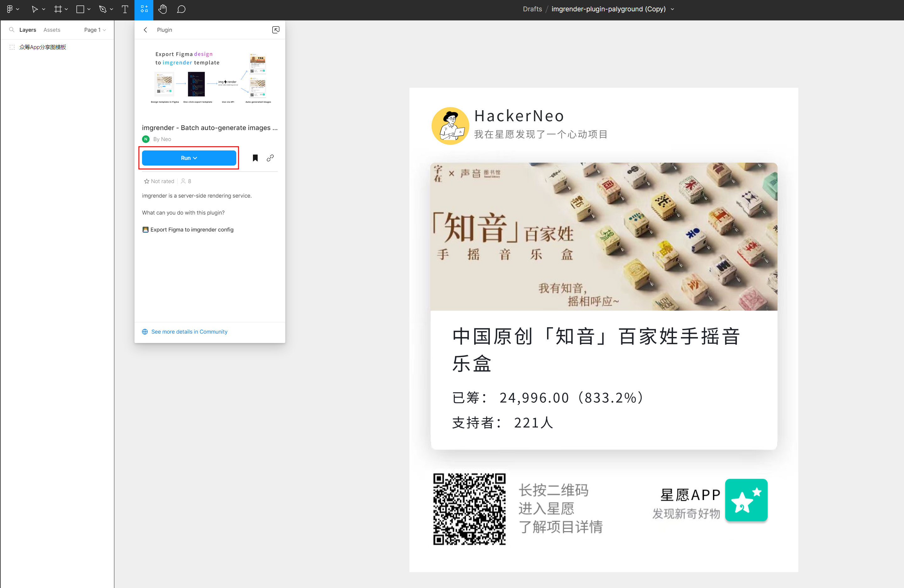
Task: Select the Text tool
Action: (x=124, y=9)
